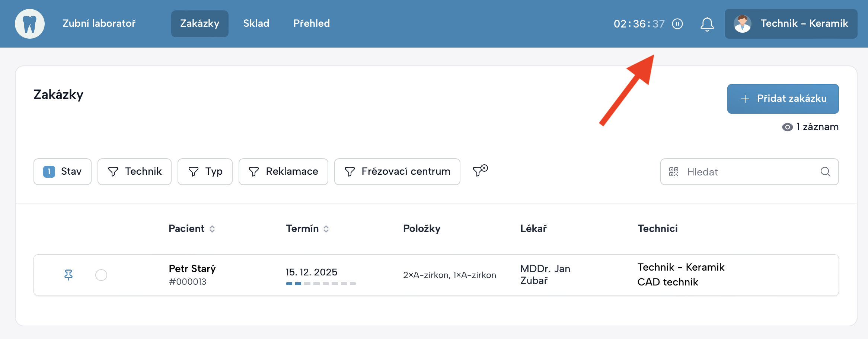Go to the Přehled section
Screen dimensions: 868x339
pos(312,23)
